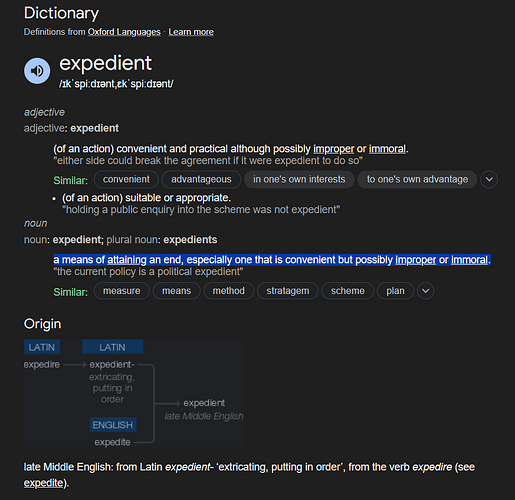
Task: Choose 'in one's own interests' chip
Action: click(x=299, y=179)
